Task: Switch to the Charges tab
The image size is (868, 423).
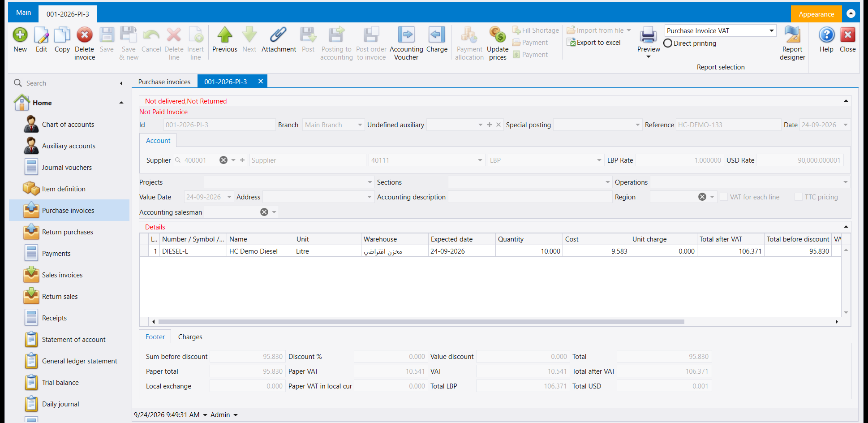Action: (x=190, y=337)
